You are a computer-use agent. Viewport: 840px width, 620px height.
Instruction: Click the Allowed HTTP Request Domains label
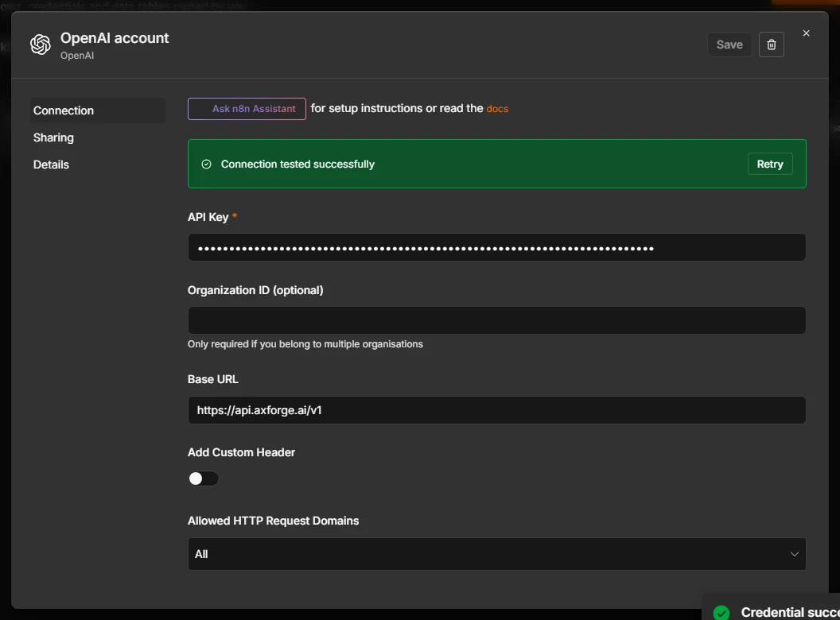pyautogui.click(x=273, y=521)
